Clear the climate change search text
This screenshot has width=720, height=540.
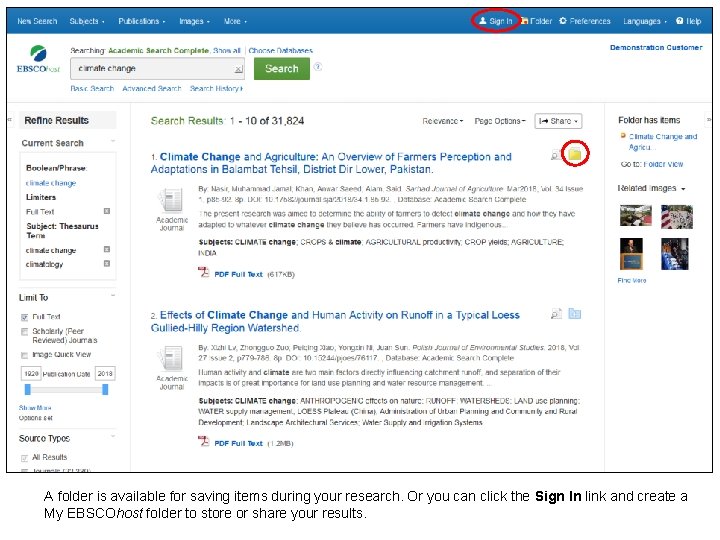click(x=238, y=69)
